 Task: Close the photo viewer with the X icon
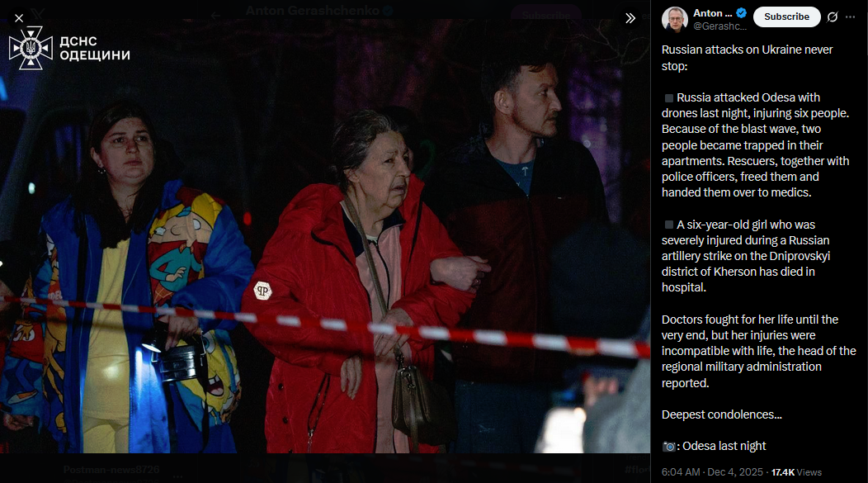[x=19, y=18]
